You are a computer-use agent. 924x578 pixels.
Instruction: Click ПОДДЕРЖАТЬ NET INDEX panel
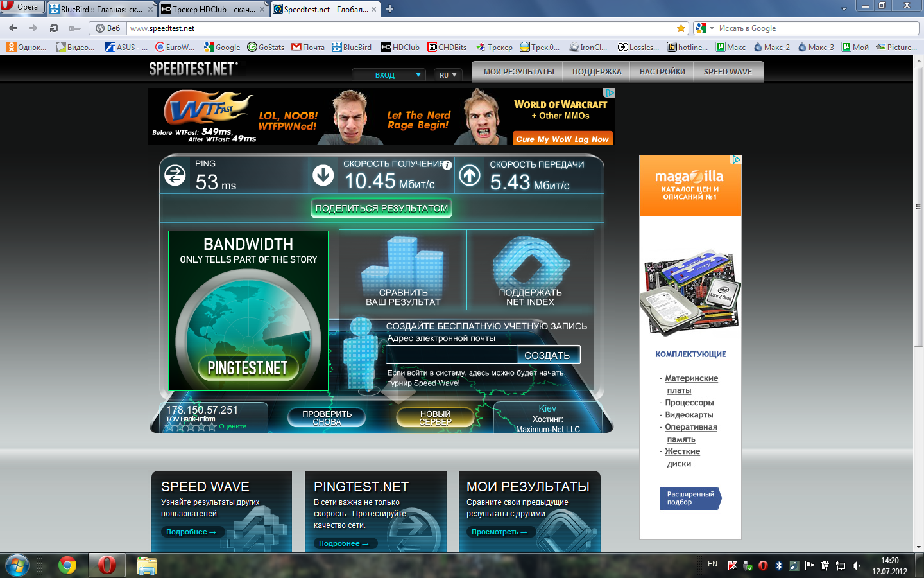[x=530, y=270]
